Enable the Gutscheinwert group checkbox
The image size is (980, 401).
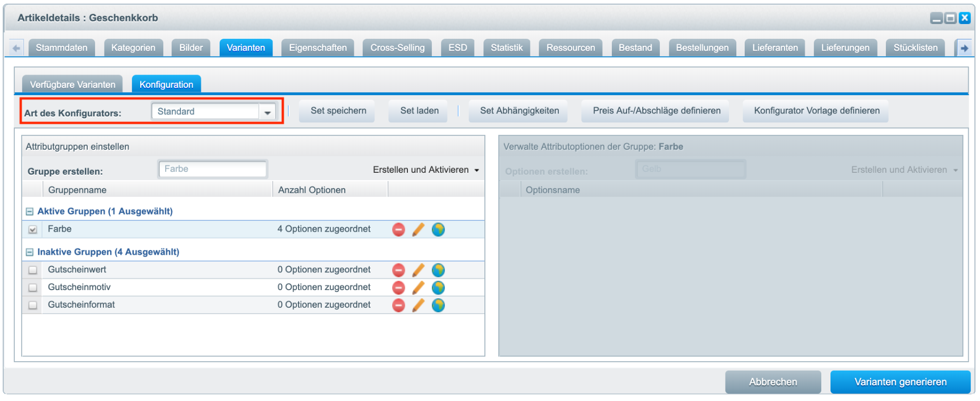point(33,270)
